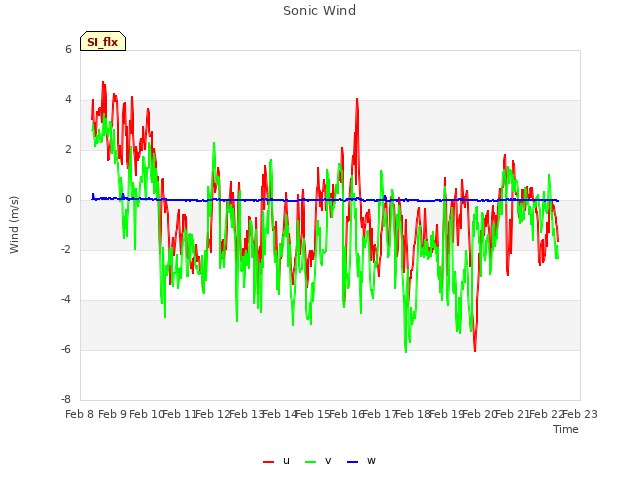Image resolution: width=640 pixels, height=480 pixels.
Task: Click the y-axis tick label -6
Action: pos(66,349)
